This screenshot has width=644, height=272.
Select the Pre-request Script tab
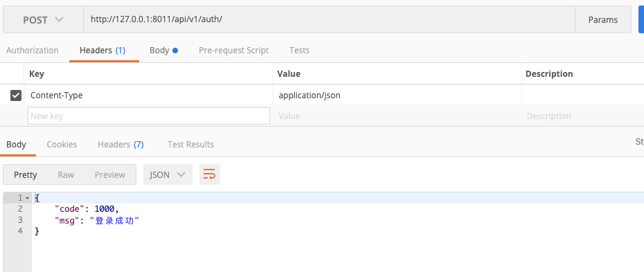[233, 51]
